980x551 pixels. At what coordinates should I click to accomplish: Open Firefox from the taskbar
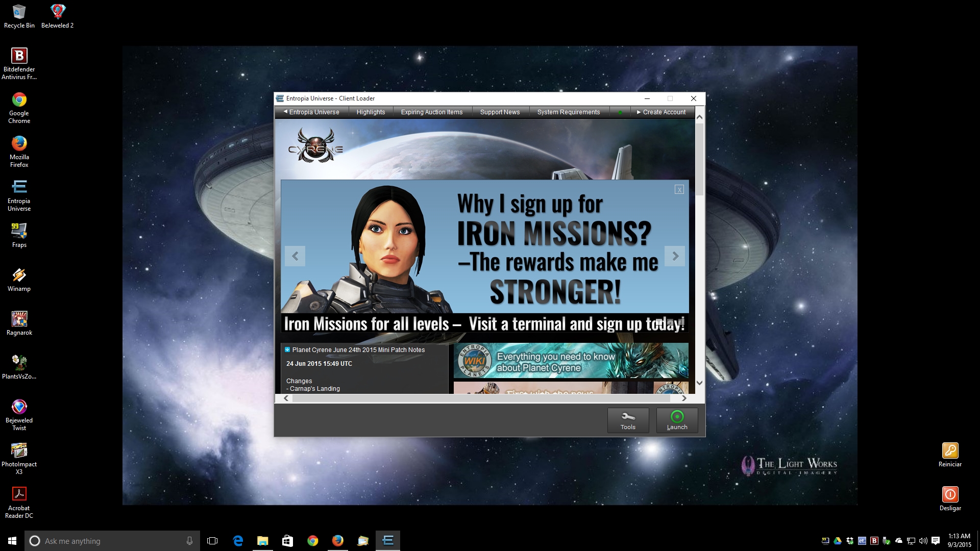(337, 541)
